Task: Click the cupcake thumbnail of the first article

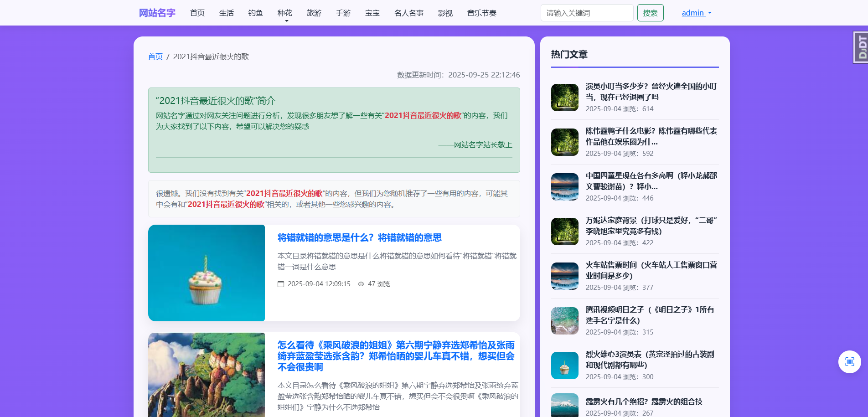Action: pos(206,273)
